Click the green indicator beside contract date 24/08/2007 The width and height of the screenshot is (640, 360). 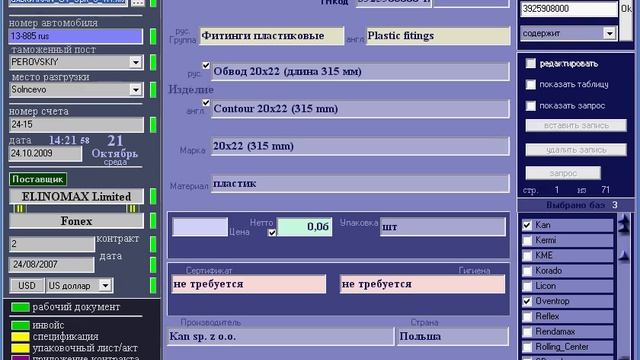coord(153,264)
